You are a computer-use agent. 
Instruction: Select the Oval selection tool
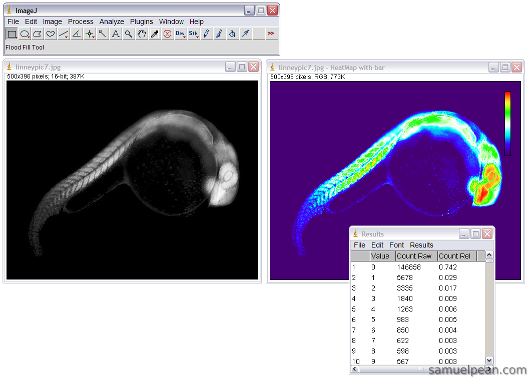25,34
